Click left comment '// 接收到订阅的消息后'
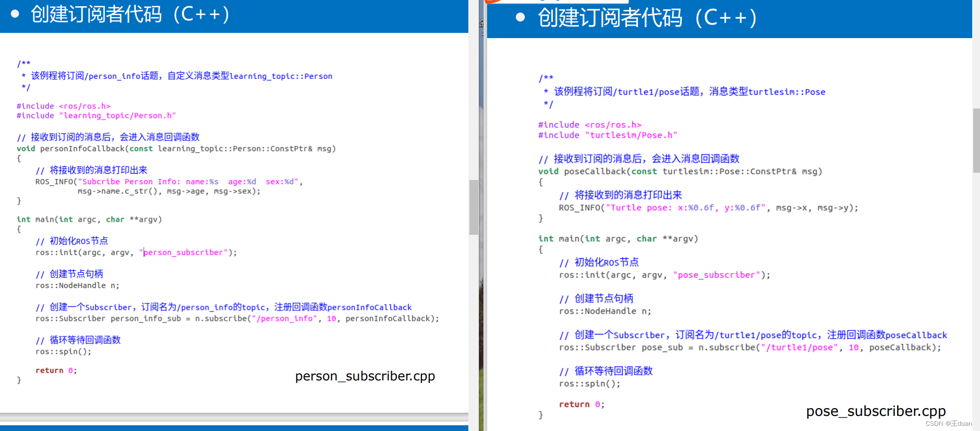 coord(108,137)
